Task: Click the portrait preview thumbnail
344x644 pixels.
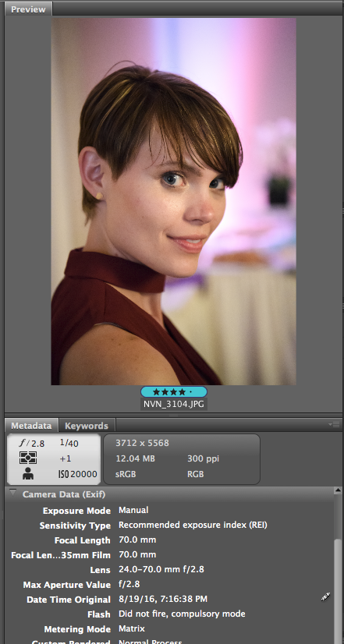Action: (x=173, y=201)
